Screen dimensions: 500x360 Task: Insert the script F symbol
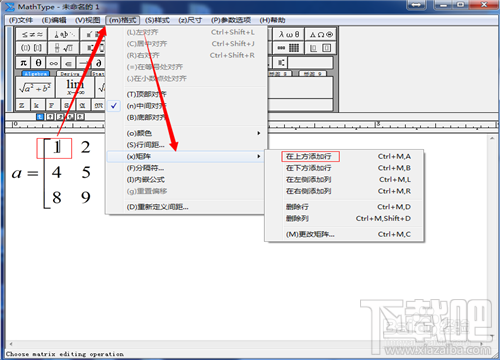pyautogui.click(x=52, y=105)
